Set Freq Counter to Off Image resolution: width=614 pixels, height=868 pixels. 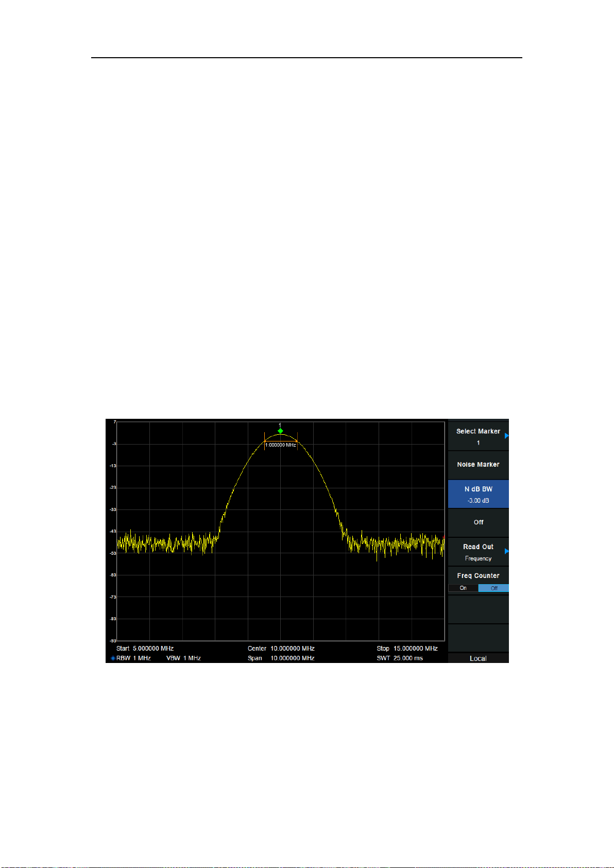493,588
